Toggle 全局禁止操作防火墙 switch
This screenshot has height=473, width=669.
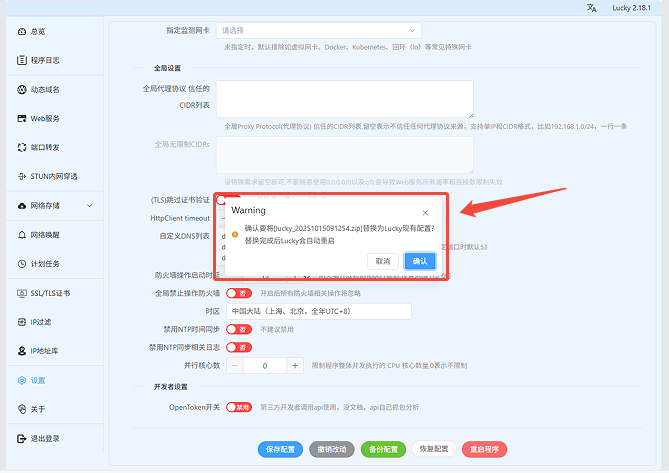pos(238,294)
